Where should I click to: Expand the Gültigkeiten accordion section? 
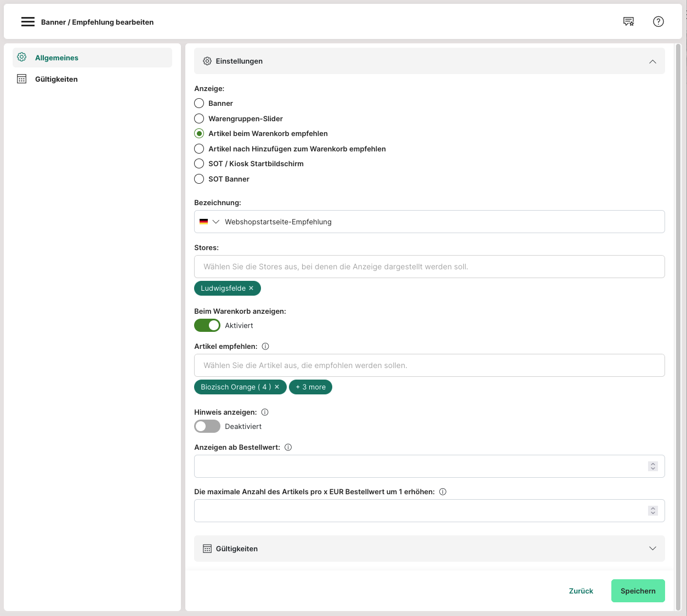(652, 549)
